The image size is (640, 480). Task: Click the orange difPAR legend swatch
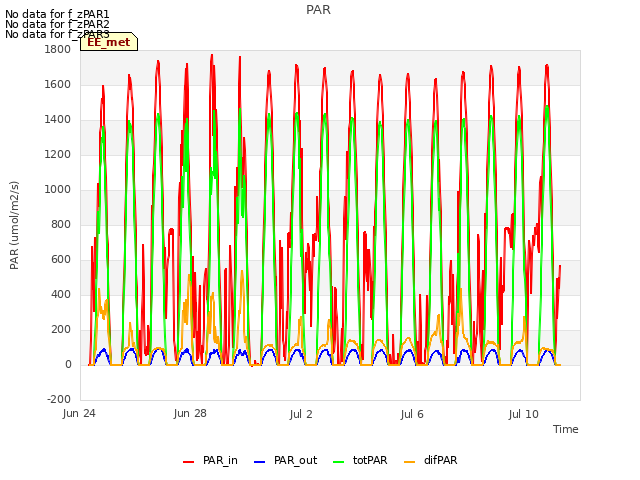tap(409, 462)
